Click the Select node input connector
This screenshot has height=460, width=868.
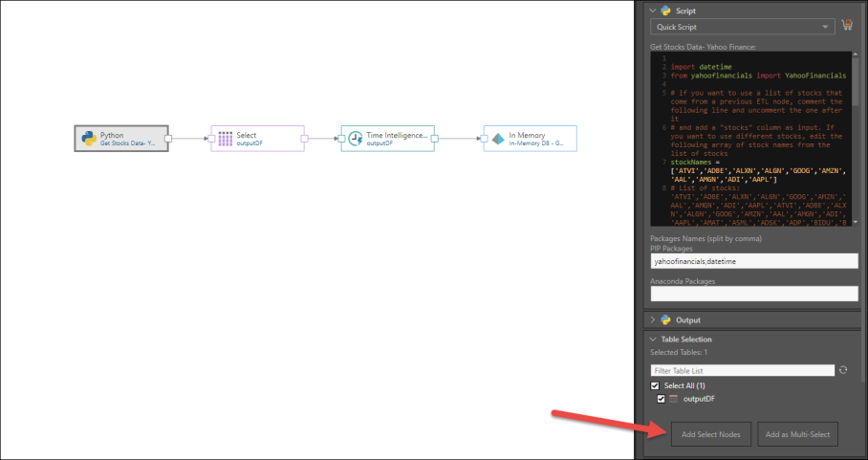(x=211, y=139)
